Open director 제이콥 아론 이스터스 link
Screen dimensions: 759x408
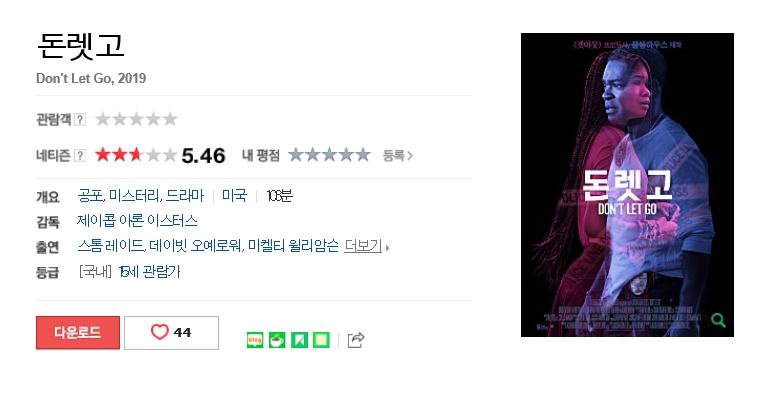[137, 221]
